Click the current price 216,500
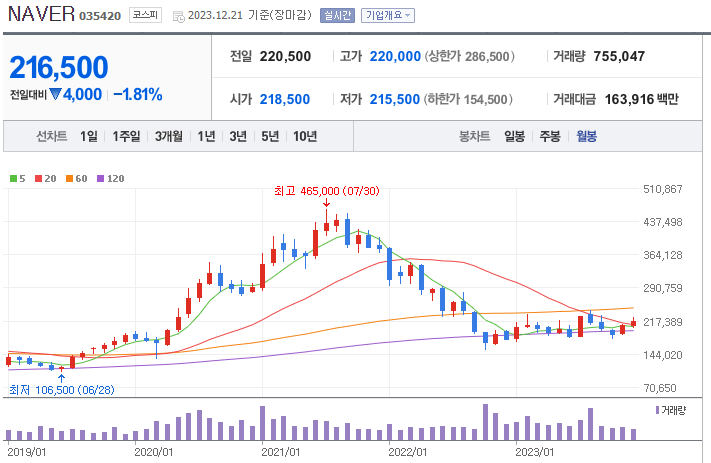 coord(59,67)
